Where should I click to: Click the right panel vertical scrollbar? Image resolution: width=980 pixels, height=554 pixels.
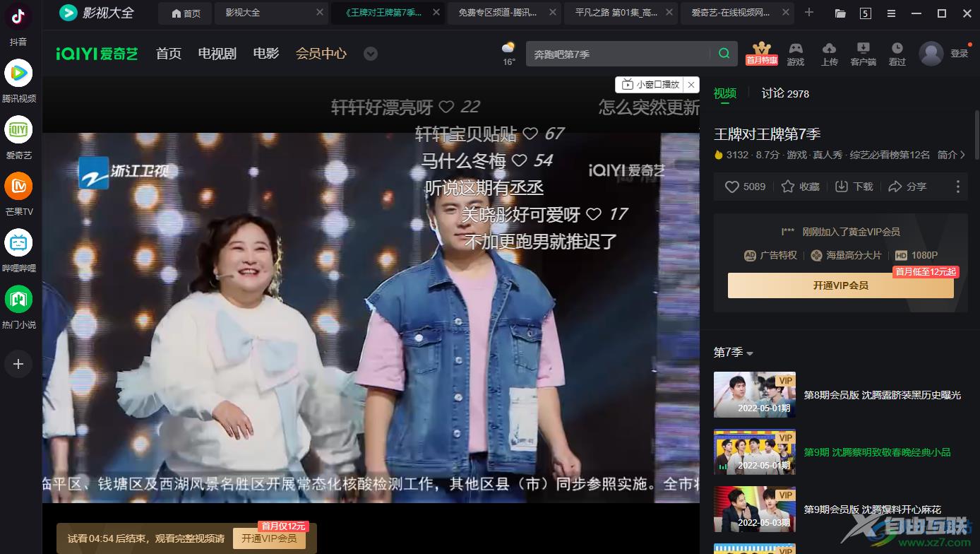click(977, 134)
